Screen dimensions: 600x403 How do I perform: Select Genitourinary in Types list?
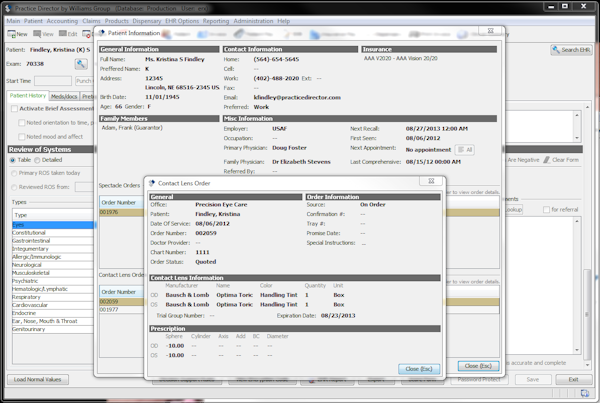pyautogui.click(x=53, y=329)
